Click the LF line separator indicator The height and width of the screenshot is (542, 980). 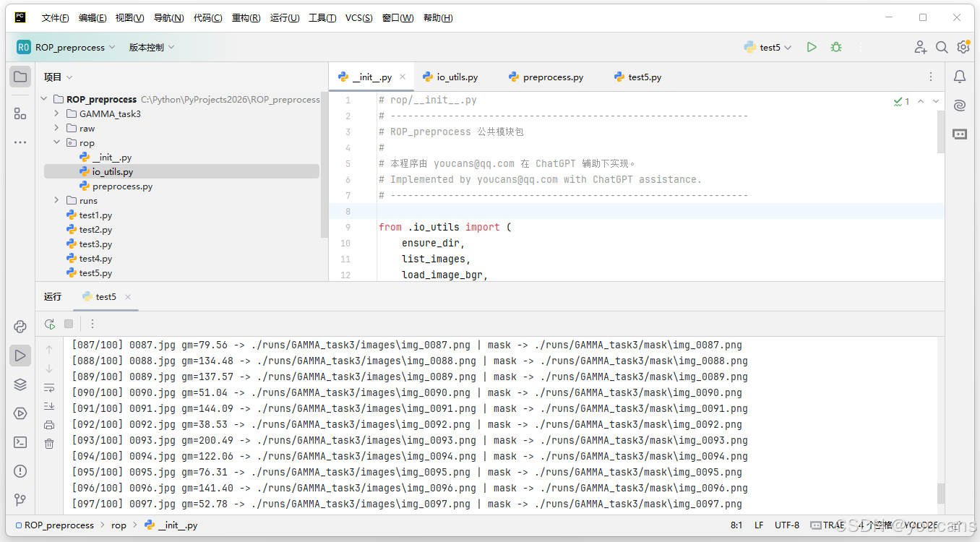(x=759, y=525)
